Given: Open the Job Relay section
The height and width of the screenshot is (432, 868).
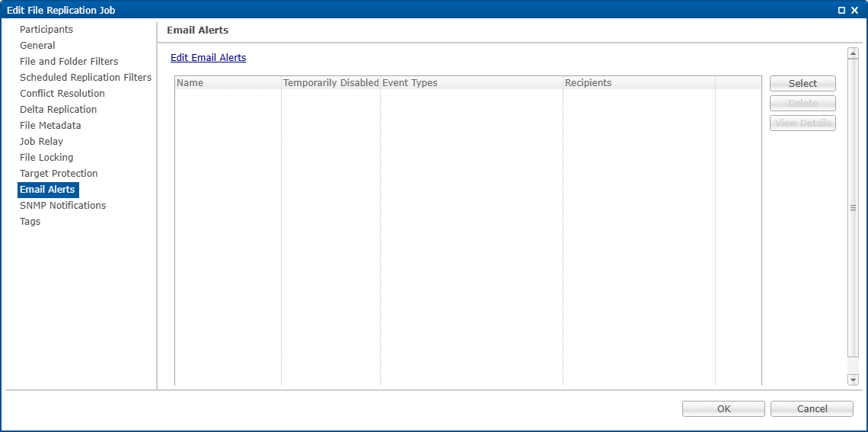Looking at the screenshot, I should coord(41,142).
